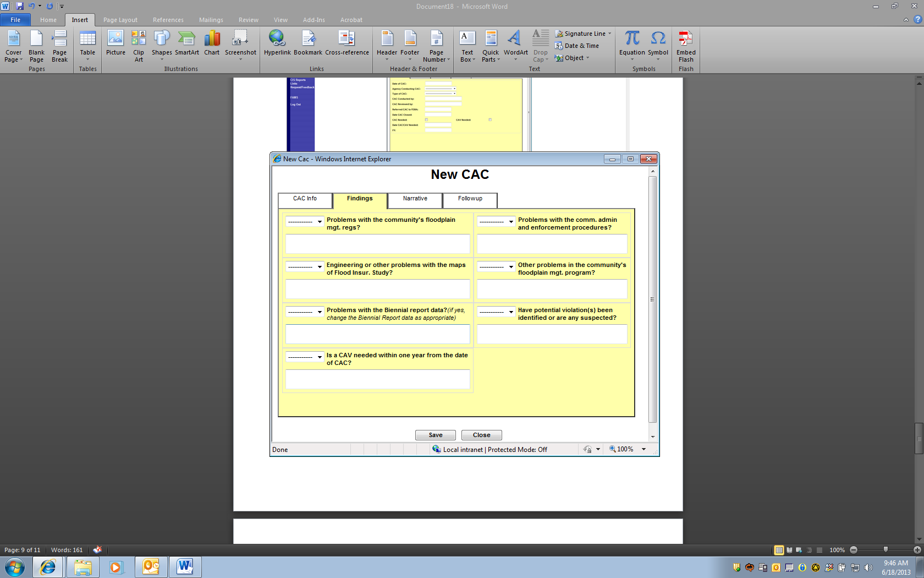924x578 pixels.
Task: Open the Acrobat tab
Action: 351,20
